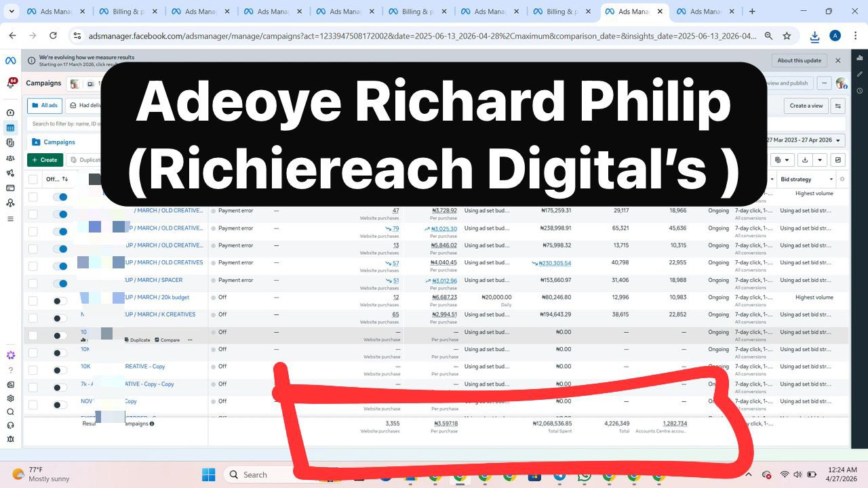The width and height of the screenshot is (868, 488).
Task: Open Chrome downloads icon
Action: [x=814, y=37]
